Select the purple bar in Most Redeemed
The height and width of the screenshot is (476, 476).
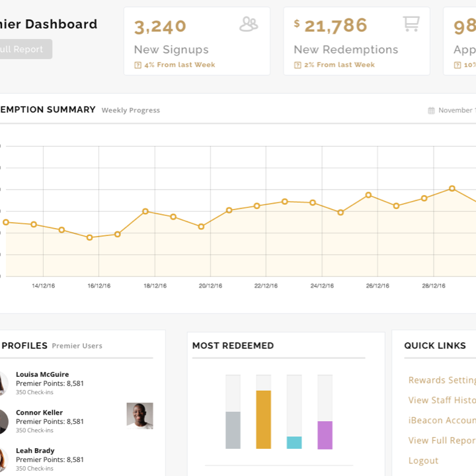[x=325, y=434]
